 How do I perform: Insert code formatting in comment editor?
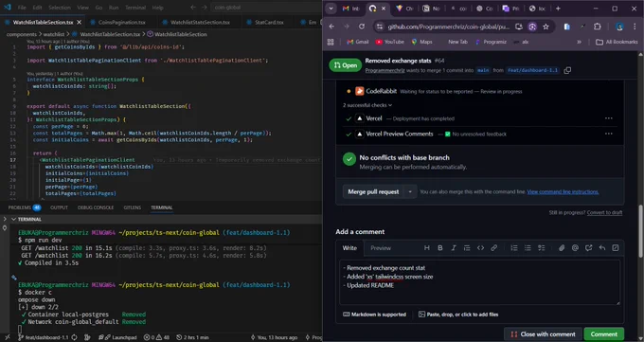[480, 248]
